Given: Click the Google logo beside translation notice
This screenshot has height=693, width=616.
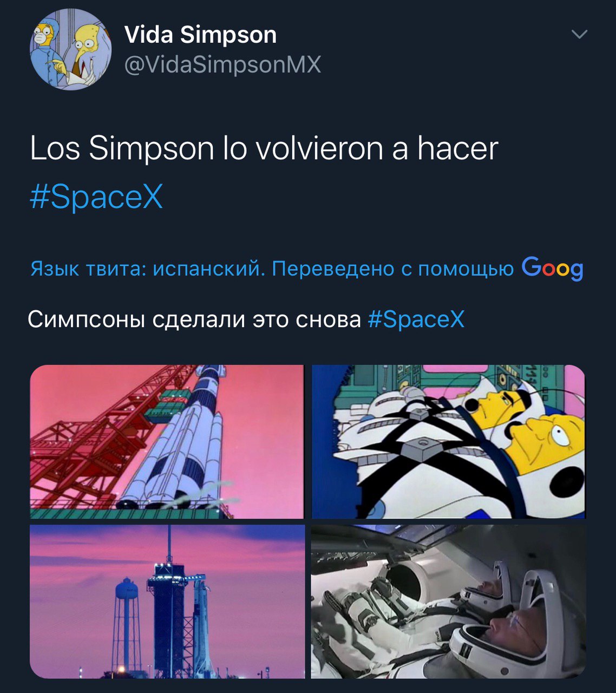Looking at the screenshot, I should (553, 268).
